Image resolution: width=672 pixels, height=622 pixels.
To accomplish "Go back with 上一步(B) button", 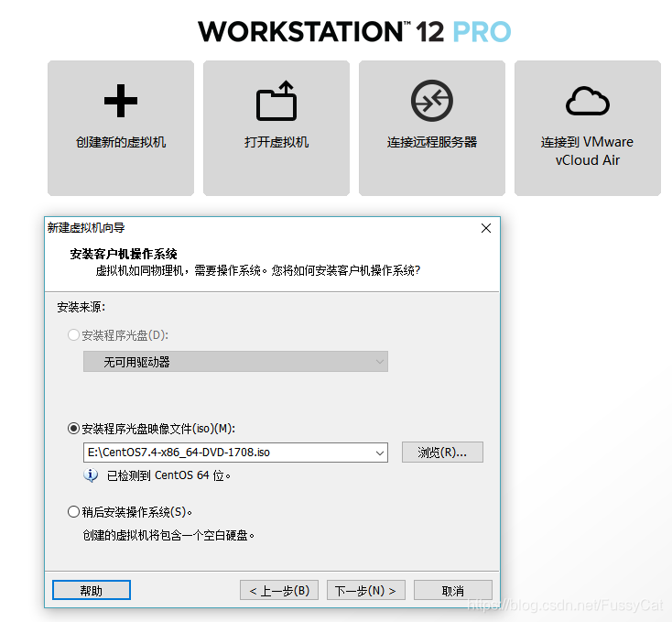I will coord(279,590).
